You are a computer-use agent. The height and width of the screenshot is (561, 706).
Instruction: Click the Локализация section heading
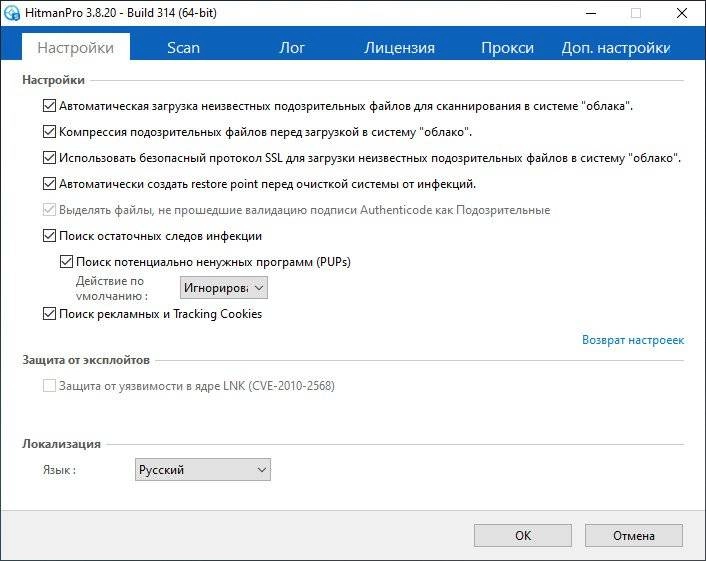click(61, 444)
